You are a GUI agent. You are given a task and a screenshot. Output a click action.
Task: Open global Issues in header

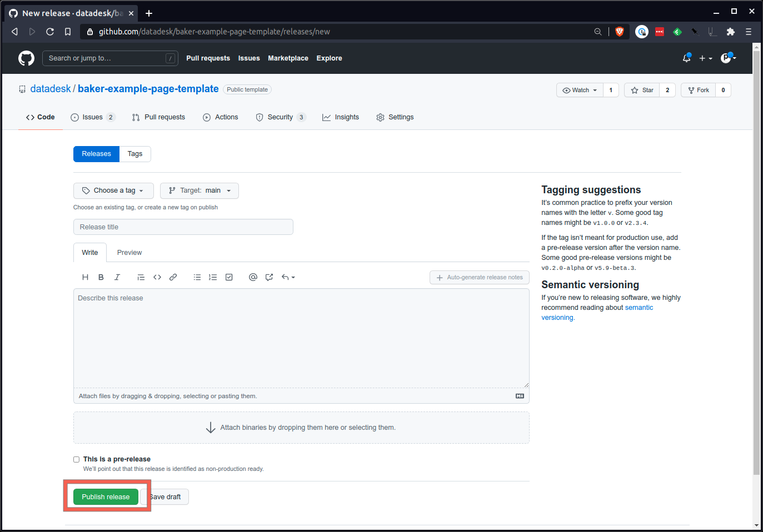point(249,58)
